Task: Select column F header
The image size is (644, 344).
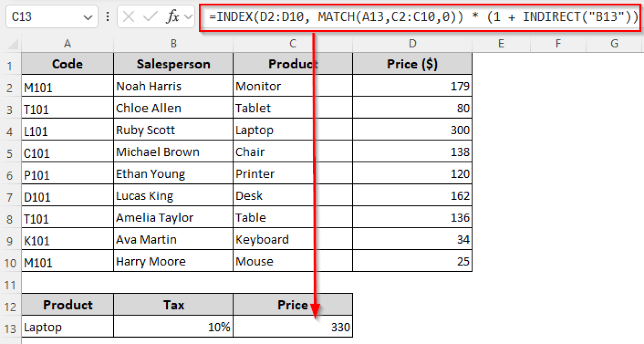Action: [558, 44]
